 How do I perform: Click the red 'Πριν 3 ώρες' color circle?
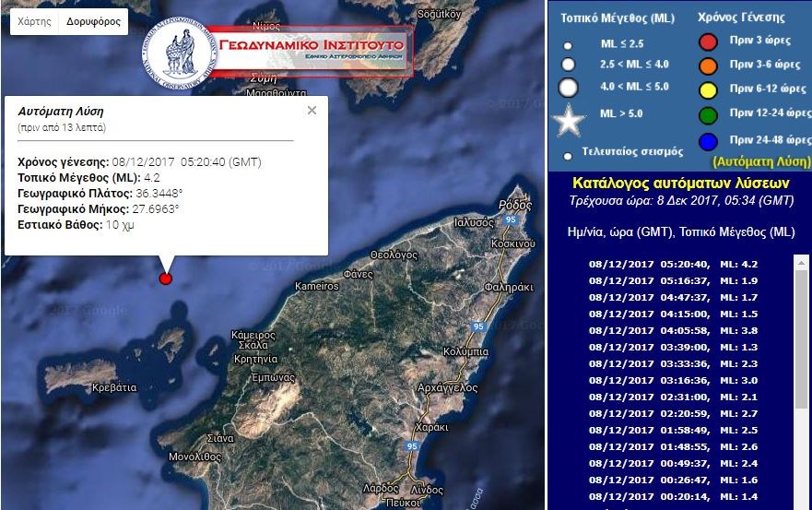click(x=708, y=42)
